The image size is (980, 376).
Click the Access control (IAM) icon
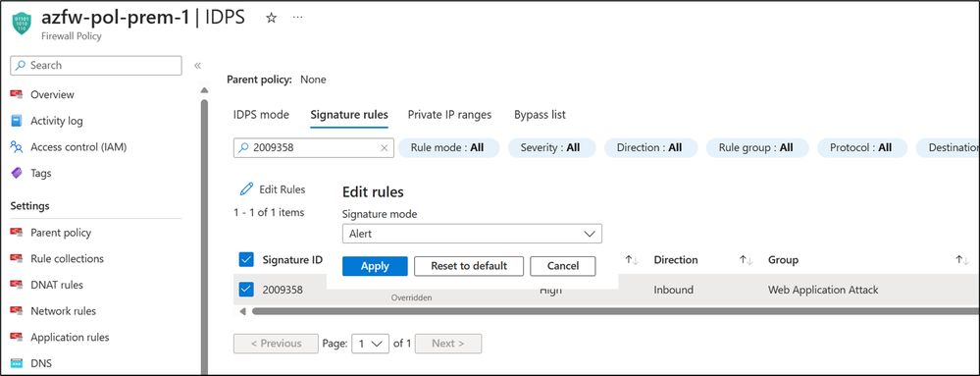17,147
